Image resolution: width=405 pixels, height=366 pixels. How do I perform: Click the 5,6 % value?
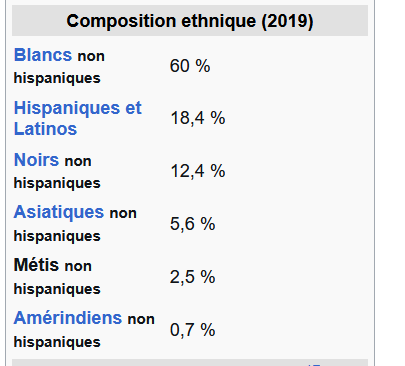point(193,224)
